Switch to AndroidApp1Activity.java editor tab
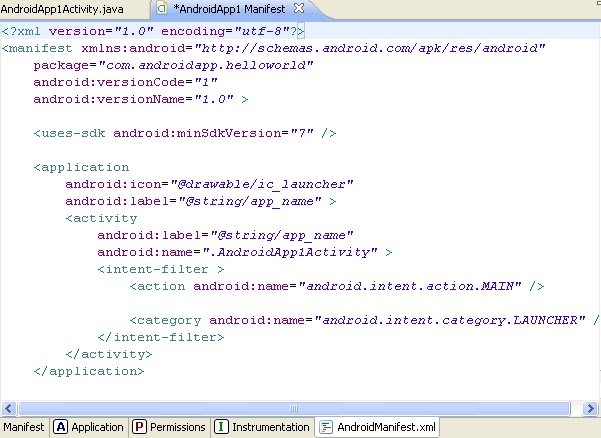 pos(62,9)
